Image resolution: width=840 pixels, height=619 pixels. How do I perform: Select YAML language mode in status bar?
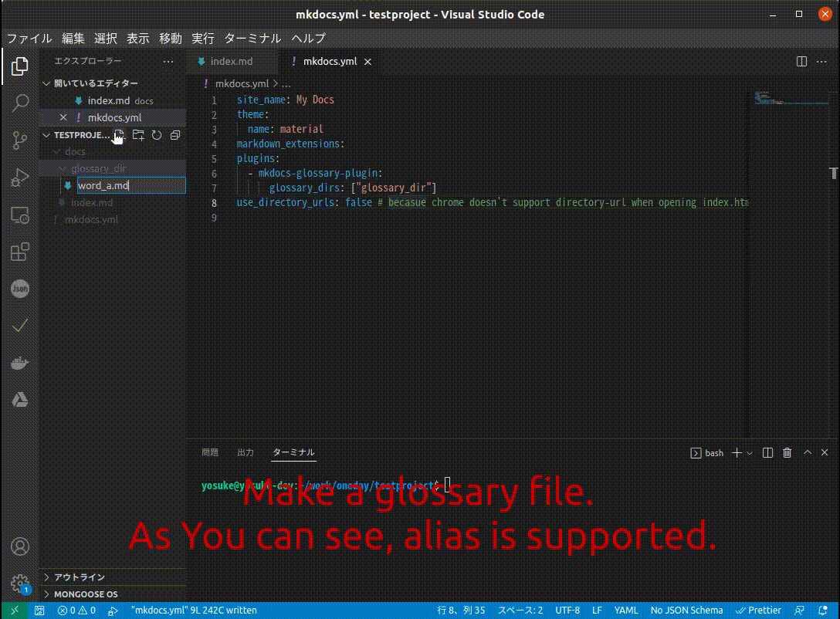pos(625,611)
